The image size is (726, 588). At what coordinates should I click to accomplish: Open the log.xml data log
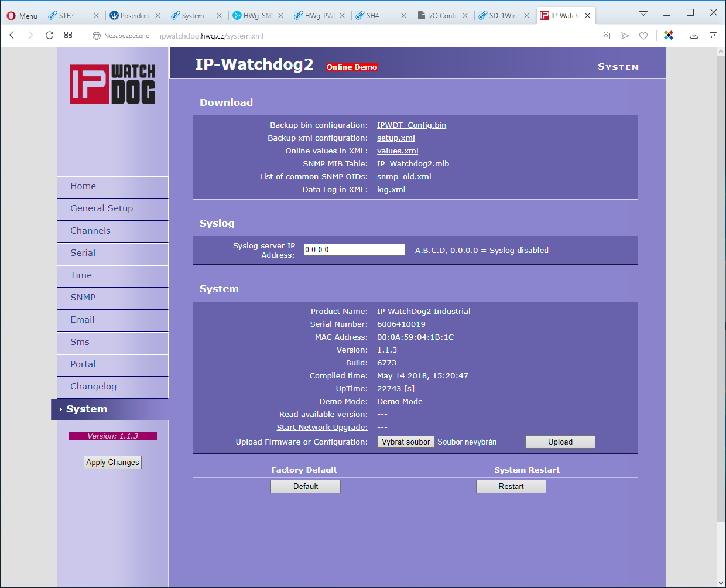pyautogui.click(x=391, y=190)
